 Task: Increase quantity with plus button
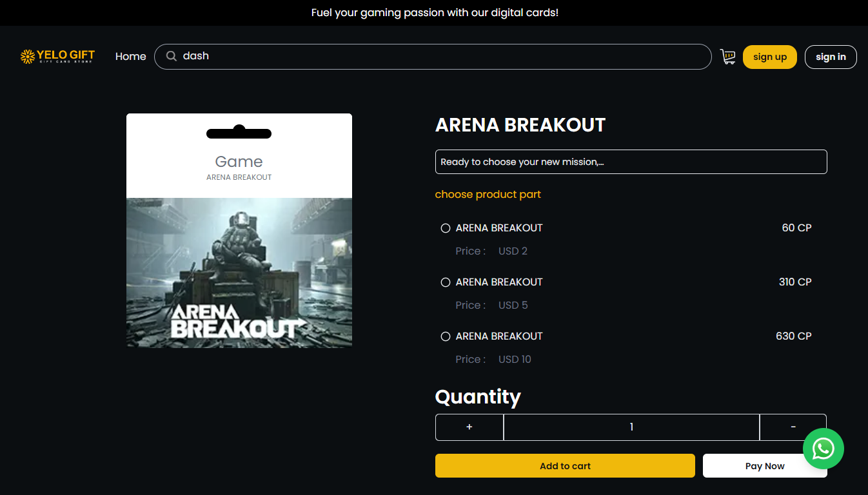click(x=469, y=427)
